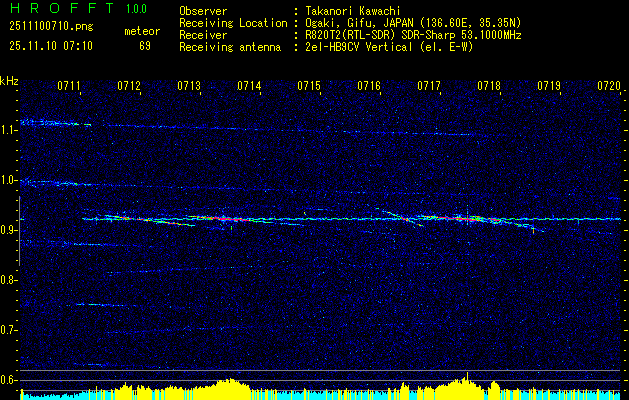
Task: Click the 0.6 kHz axis label
Action: pyautogui.click(x=9, y=380)
